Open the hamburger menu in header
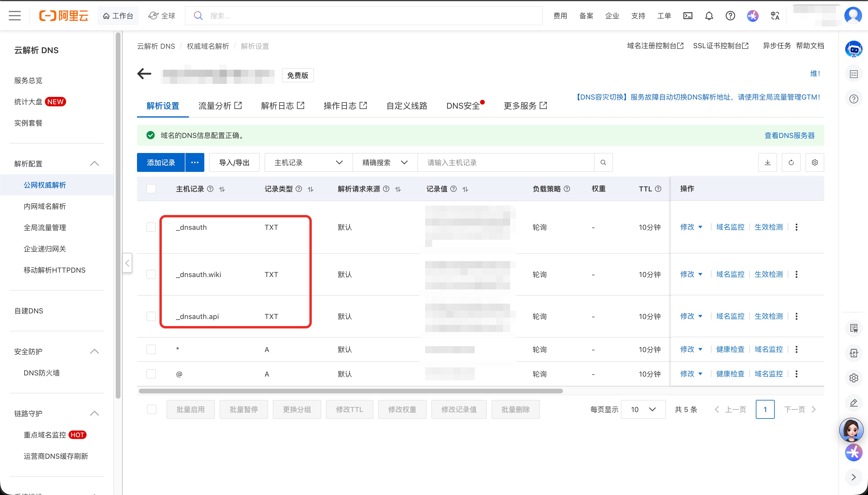The width and height of the screenshot is (868, 495). point(14,16)
